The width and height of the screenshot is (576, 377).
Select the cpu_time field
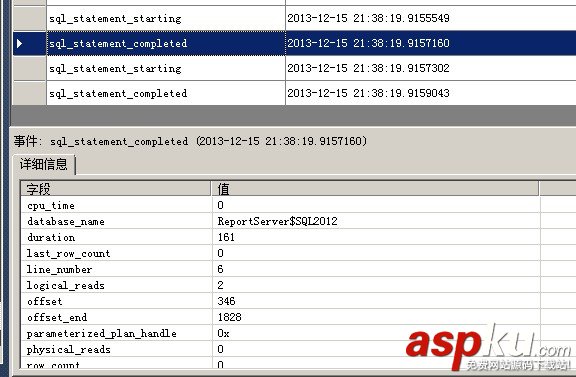point(51,205)
